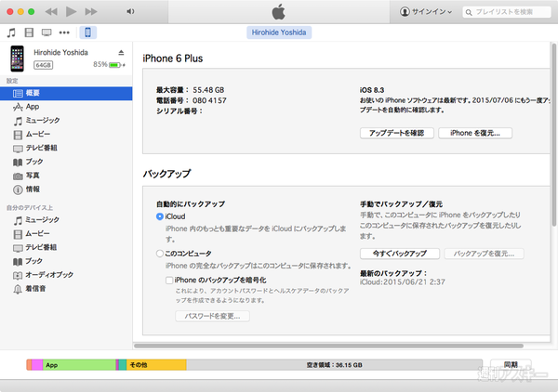Click the horizontal scrollbar below backup panel

[328, 346]
